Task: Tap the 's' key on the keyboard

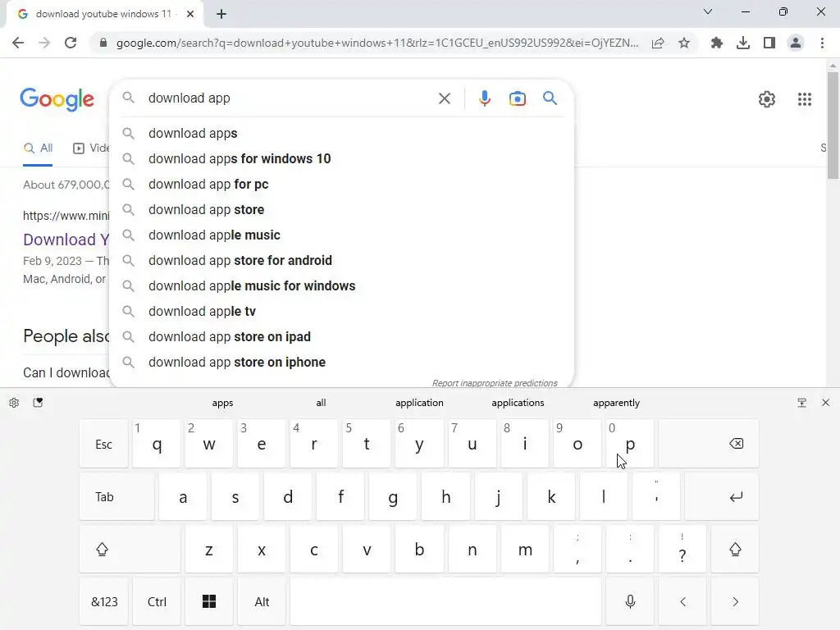Action: point(235,496)
